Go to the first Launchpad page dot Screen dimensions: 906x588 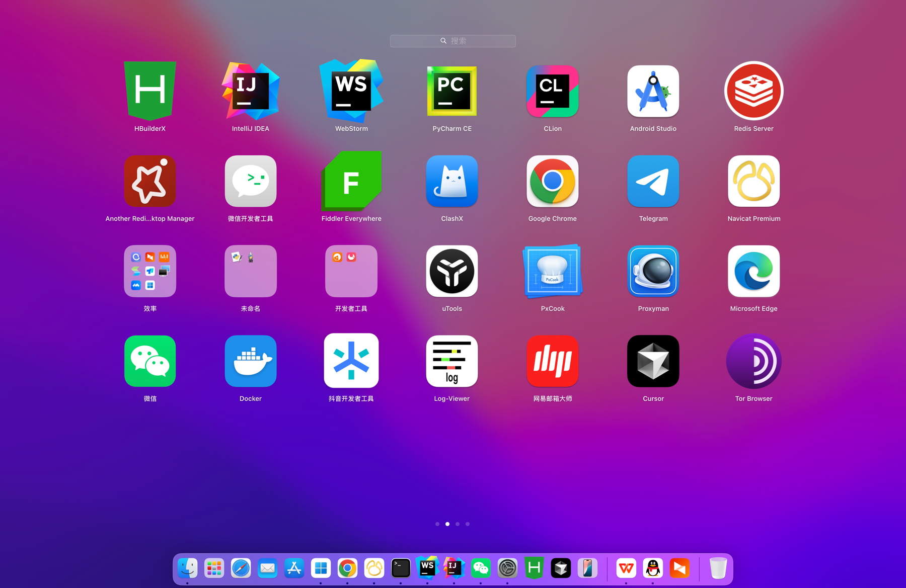tap(437, 524)
